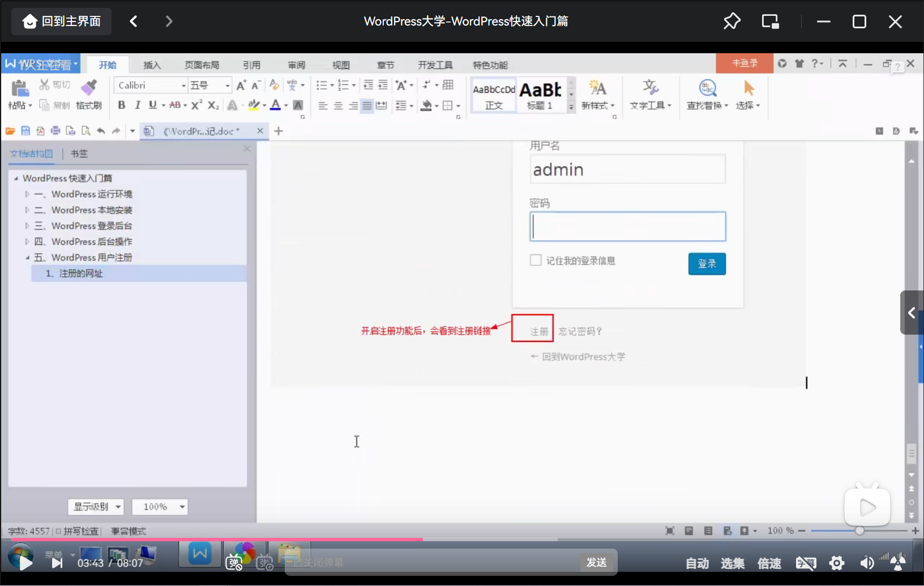Viewport: 924px width, 586px height.
Task: Increase font size with A+ icon
Action: coord(241,85)
